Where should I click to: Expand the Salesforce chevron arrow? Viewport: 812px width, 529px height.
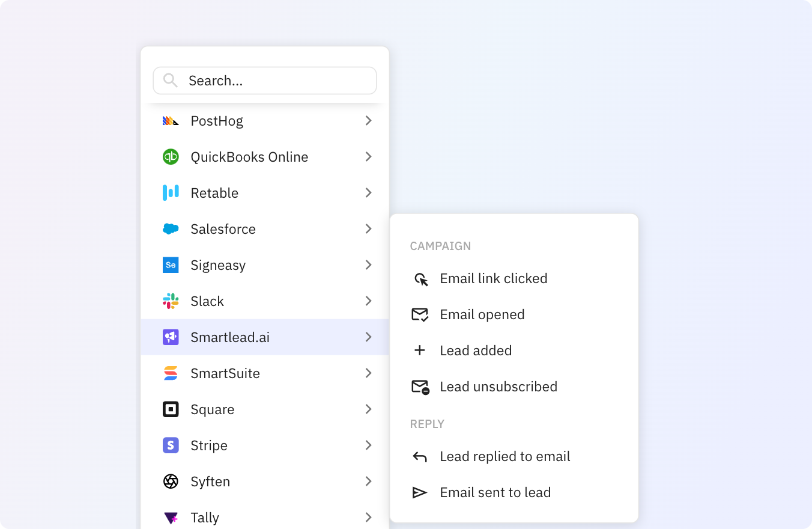pyautogui.click(x=368, y=229)
